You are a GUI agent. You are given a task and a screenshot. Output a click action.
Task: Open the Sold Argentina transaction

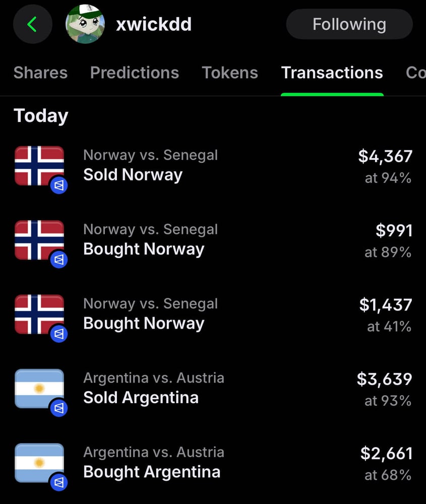point(213,389)
